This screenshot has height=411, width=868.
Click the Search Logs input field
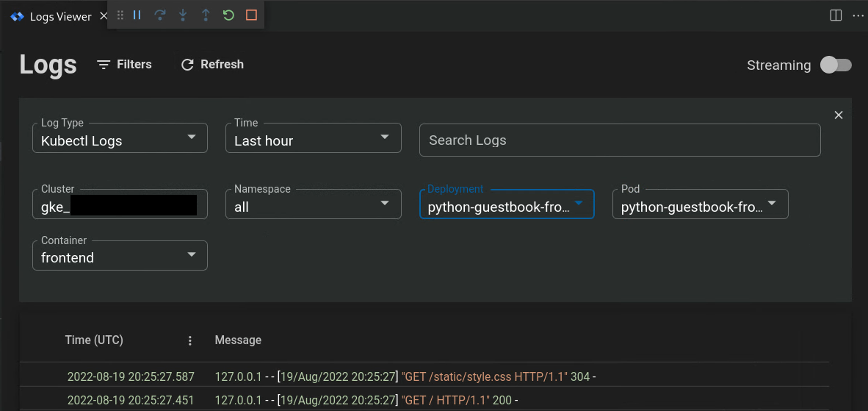[x=619, y=140]
